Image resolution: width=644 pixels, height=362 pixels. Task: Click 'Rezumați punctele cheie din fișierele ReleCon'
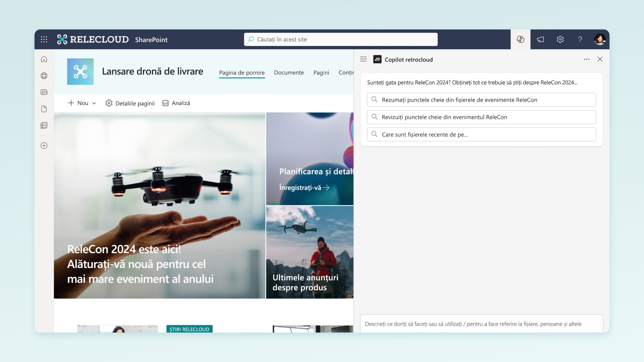pos(482,99)
